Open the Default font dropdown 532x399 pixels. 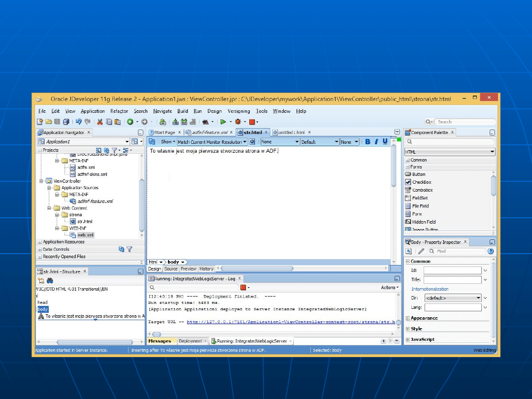(x=320, y=142)
